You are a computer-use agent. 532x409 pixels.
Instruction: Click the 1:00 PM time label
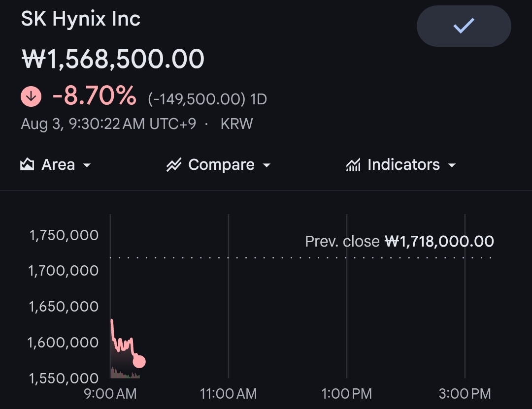coord(346,394)
